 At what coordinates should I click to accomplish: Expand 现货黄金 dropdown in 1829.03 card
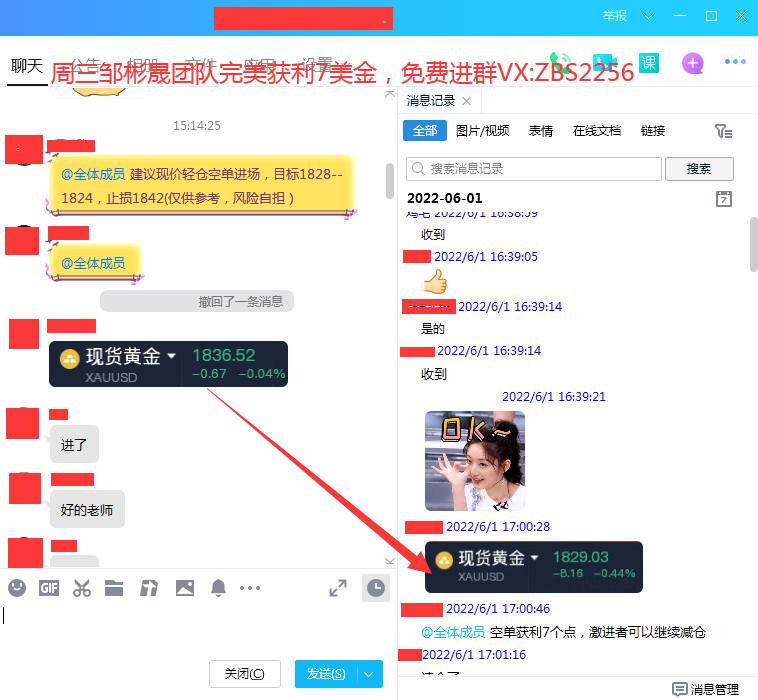[535, 557]
